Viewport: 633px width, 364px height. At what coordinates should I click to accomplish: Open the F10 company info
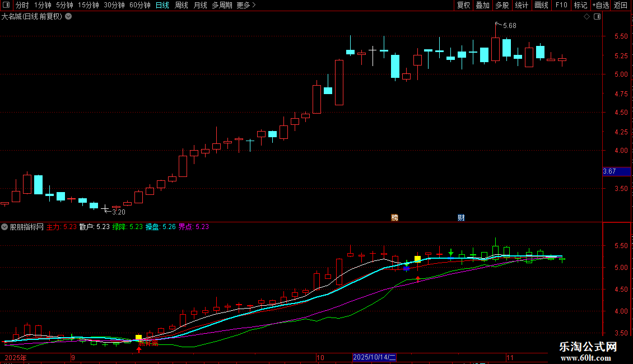[561, 5]
